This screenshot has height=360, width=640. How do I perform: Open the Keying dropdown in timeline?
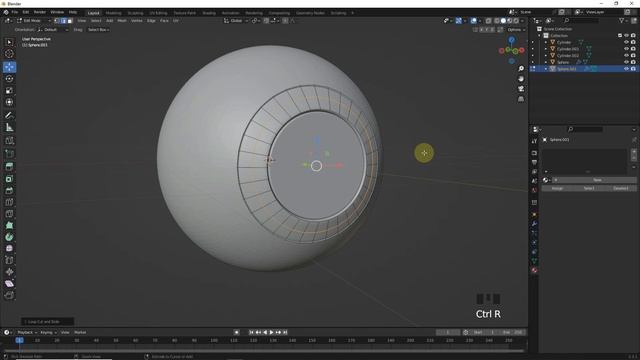[x=48, y=332]
